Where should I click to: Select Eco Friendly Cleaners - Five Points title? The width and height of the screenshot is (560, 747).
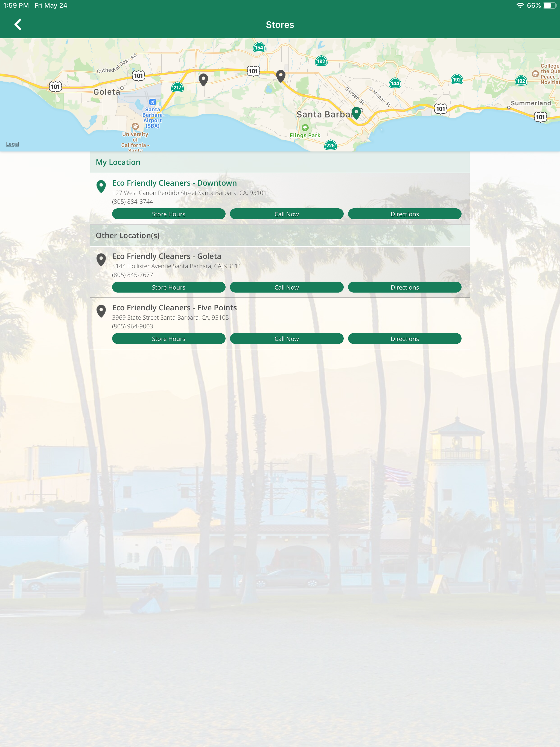coord(174,307)
